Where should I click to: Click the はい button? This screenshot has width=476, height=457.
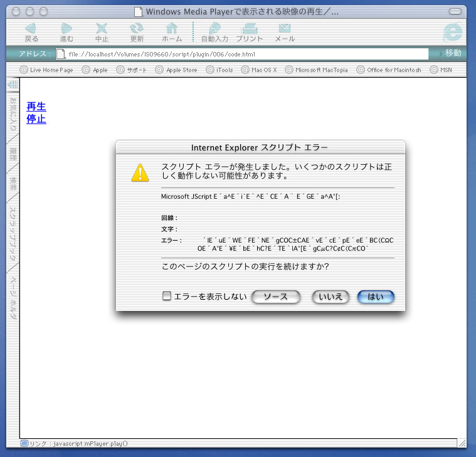pyautogui.click(x=376, y=297)
